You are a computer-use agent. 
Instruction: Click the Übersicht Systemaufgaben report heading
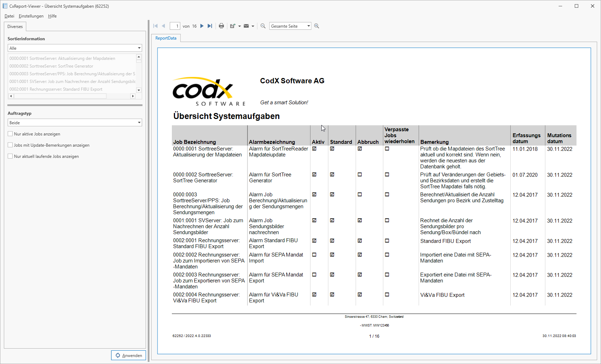pos(226,116)
